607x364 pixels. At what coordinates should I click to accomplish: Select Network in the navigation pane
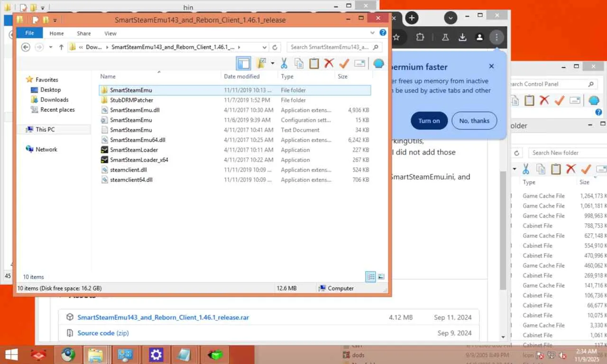coord(46,149)
